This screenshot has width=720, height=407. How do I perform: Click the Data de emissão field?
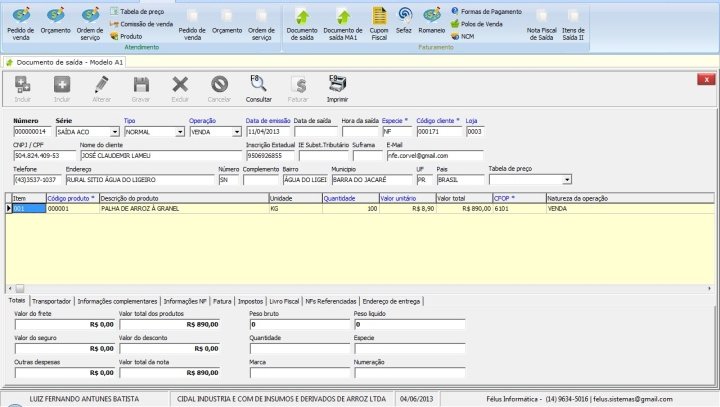point(268,132)
